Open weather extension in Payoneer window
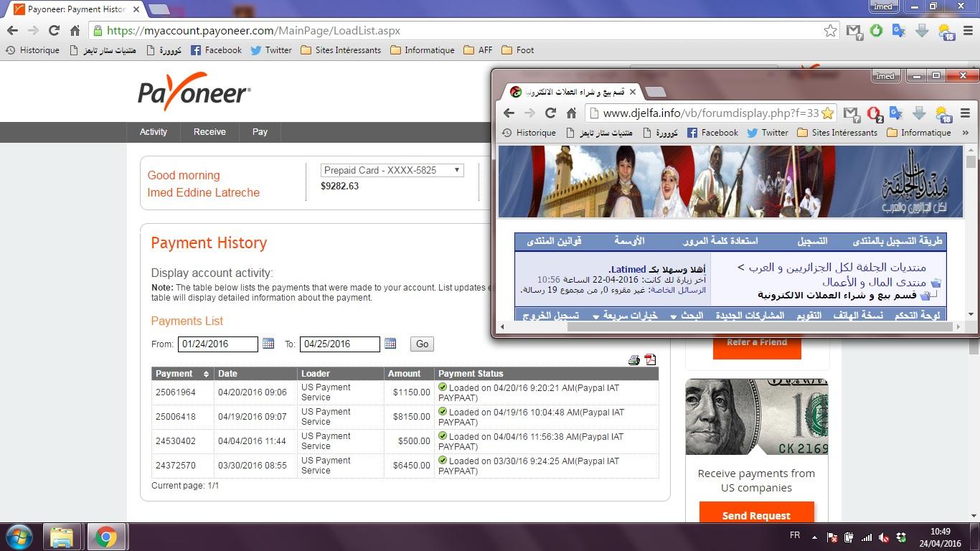 pos(946,32)
